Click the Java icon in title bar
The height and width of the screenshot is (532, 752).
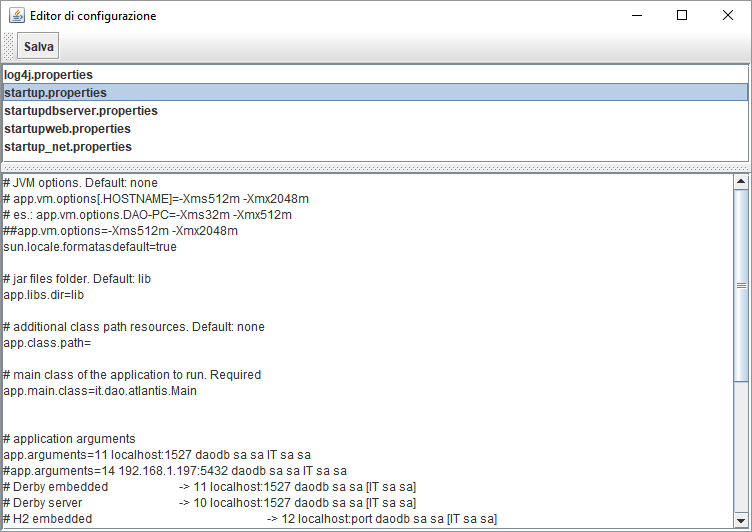click(x=17, y=15)
